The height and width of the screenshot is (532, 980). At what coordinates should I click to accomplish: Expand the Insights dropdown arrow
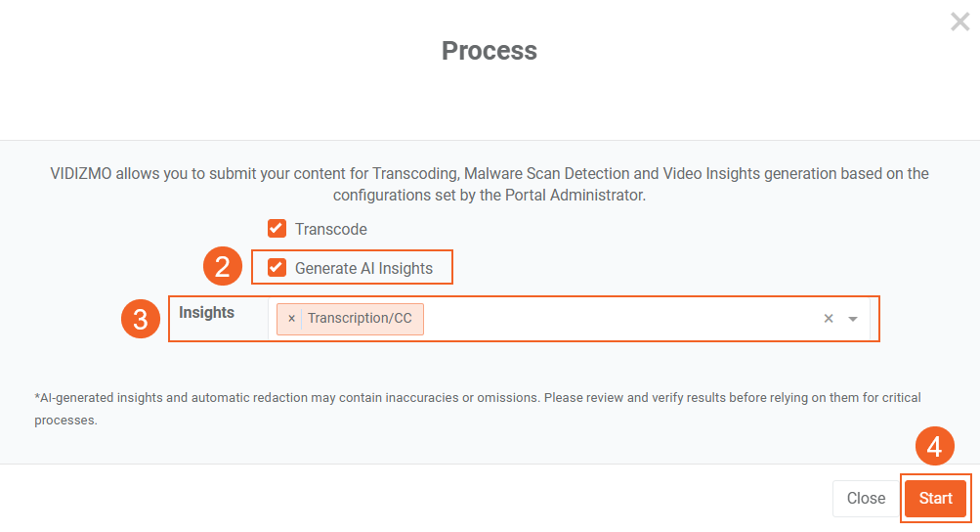pyautogui.click(x=853, y=319)
